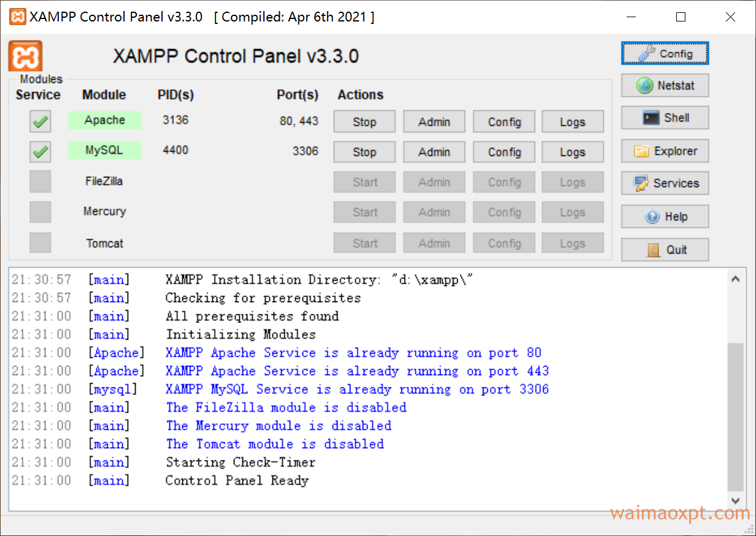Open Config via the wrench icon button
Screen dimensions: 756x536
point(647,53)
